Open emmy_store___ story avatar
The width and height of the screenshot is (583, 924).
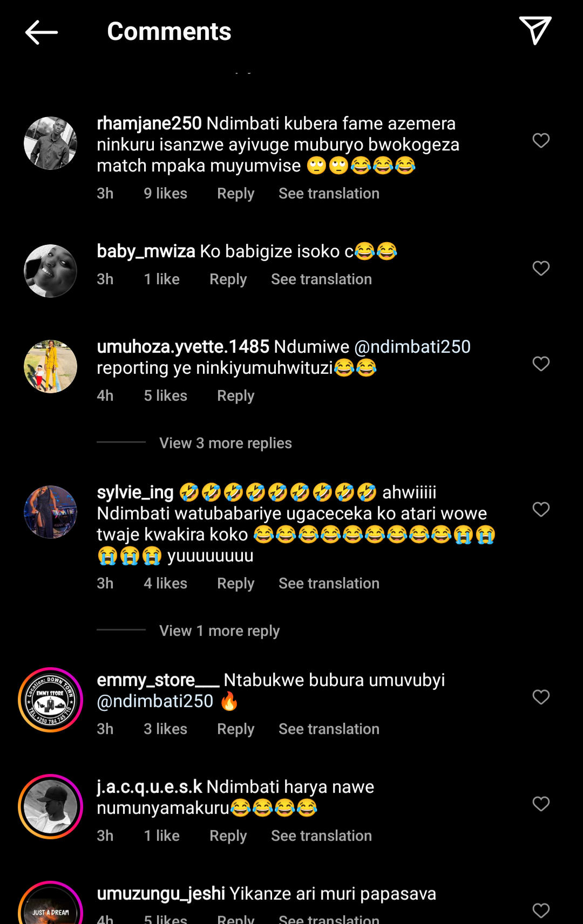tap(50, 700)
